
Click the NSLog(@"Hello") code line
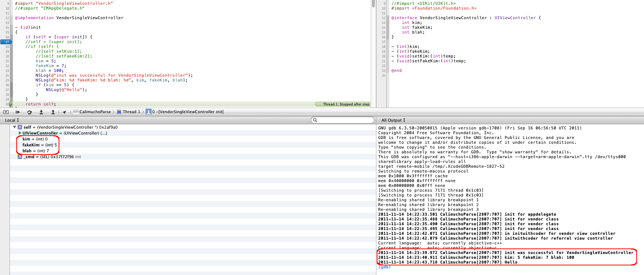[66, 90]
